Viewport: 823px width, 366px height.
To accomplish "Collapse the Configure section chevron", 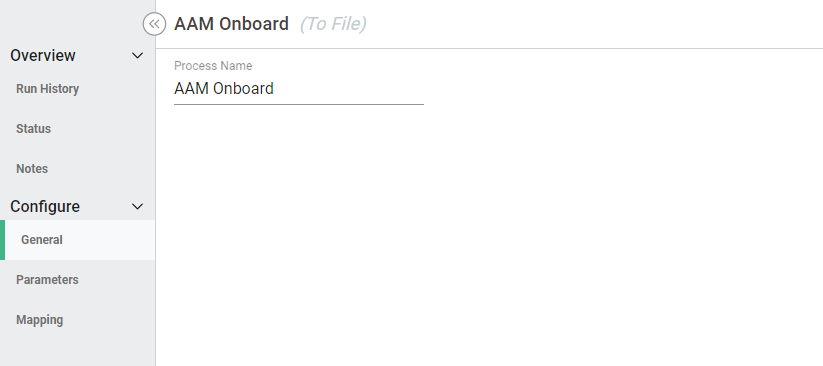I will [x=138, y=206].
